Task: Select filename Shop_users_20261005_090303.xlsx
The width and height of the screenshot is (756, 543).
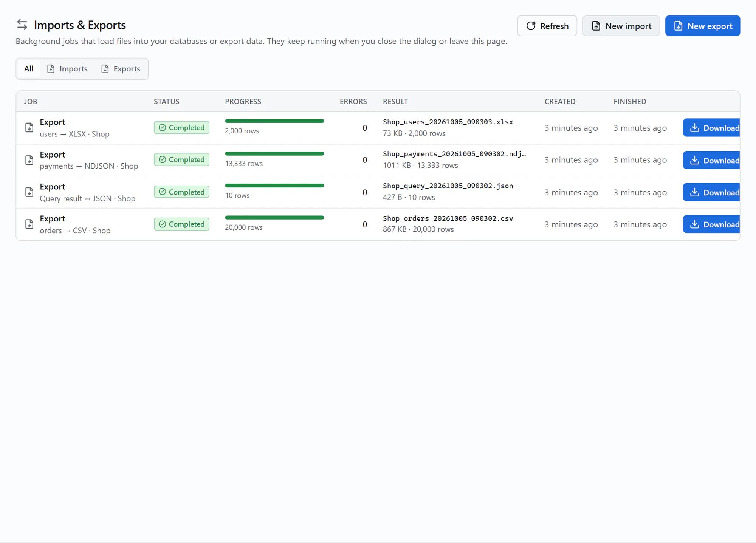Action: (448, 122)
